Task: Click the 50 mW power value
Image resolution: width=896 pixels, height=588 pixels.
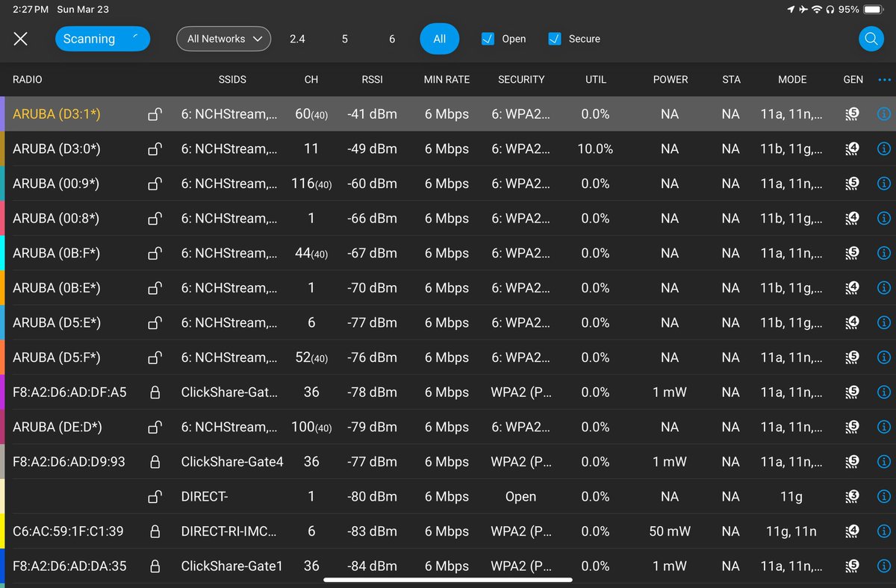Action: click(670, 531)
